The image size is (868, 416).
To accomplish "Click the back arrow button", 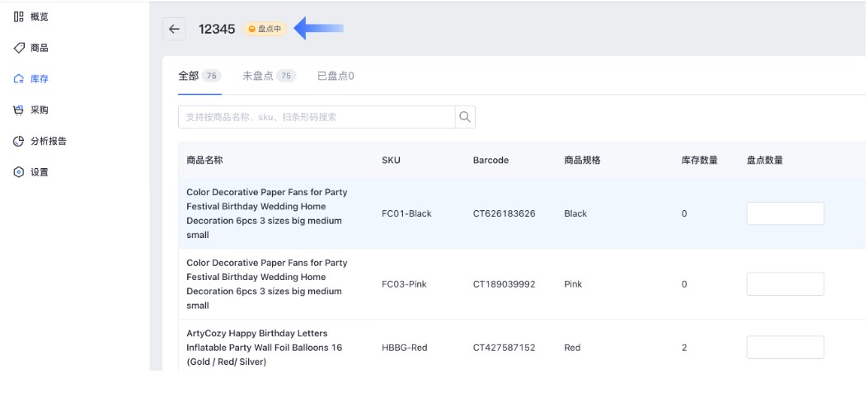I will coord(174,29).
